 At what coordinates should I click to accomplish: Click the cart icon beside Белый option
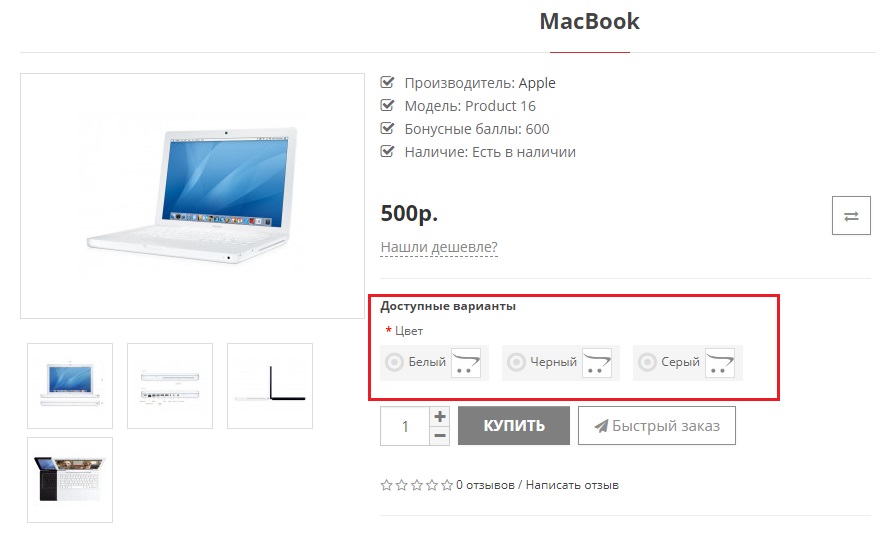coord(466,363)
